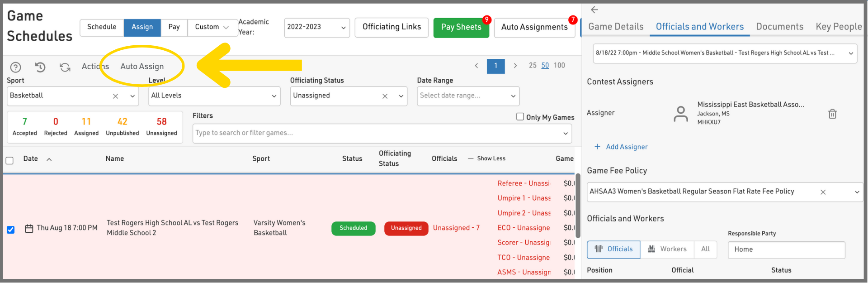Clear the Unassigned officiating status filter

coord(385,96)
